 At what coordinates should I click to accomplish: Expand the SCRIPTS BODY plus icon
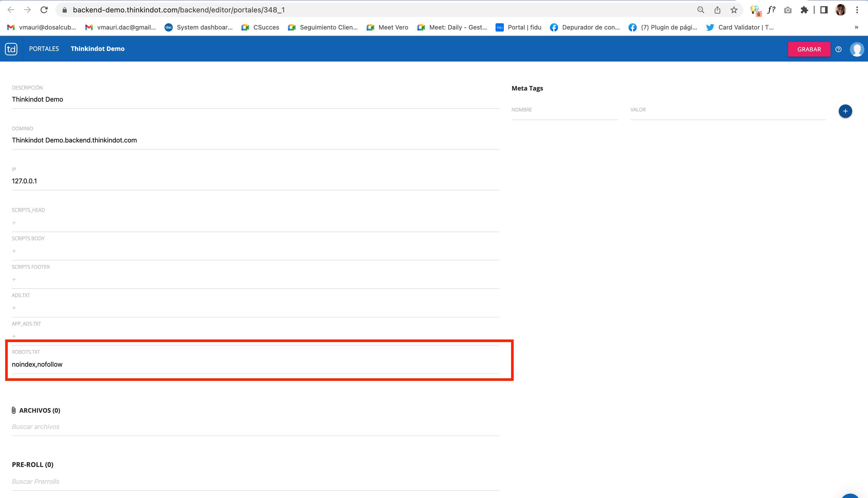[14, 251]
